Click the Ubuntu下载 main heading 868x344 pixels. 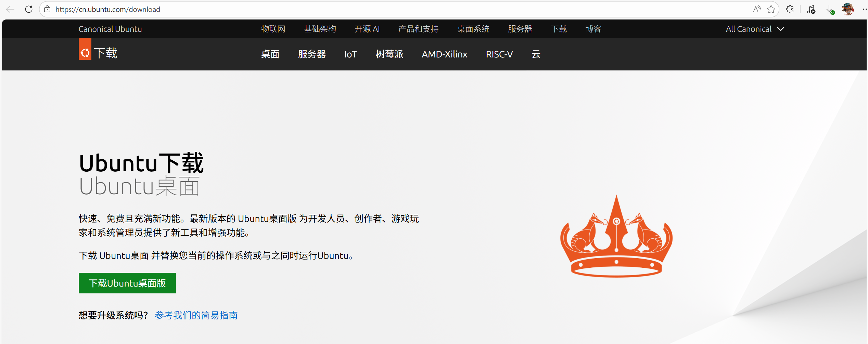(141, 163)
